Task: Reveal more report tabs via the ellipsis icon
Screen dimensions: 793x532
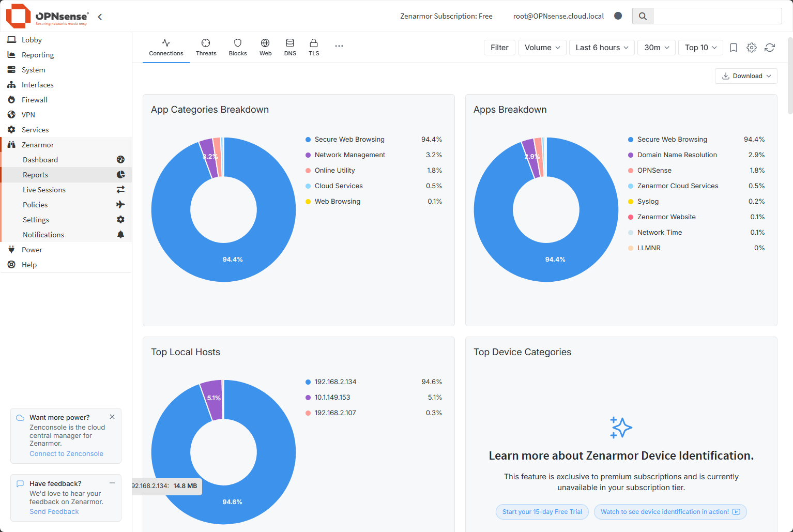Action: pos(339,45)
